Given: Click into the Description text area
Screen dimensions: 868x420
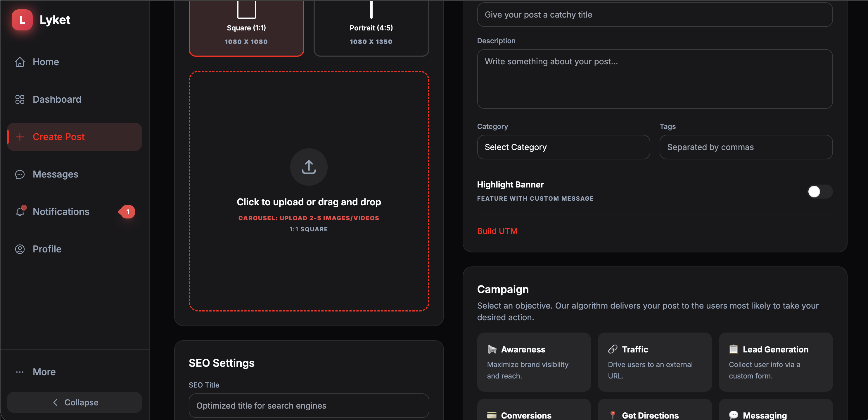Looking at the screenshot, I should [655, 79].
